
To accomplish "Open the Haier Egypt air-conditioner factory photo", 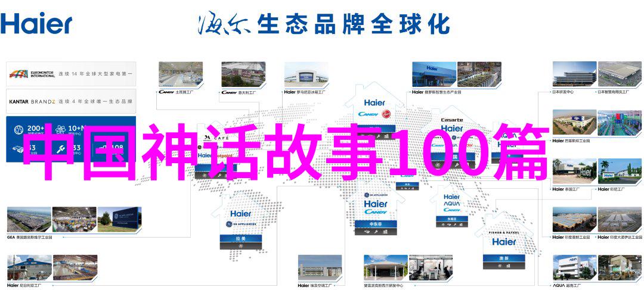I will (x=320, y=267).
